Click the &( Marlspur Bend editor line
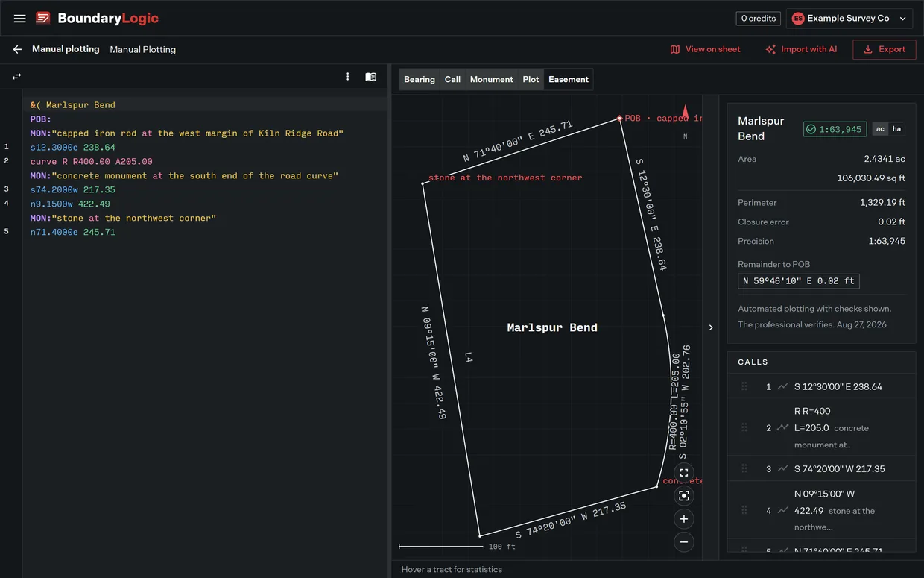The width and height of the screenshot is (924, 578). 73,104
